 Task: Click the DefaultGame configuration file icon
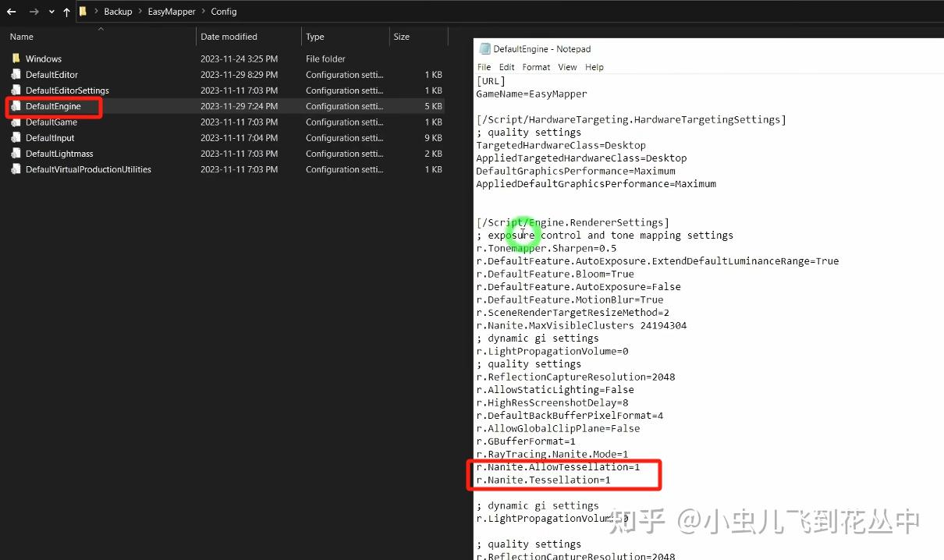16,122
